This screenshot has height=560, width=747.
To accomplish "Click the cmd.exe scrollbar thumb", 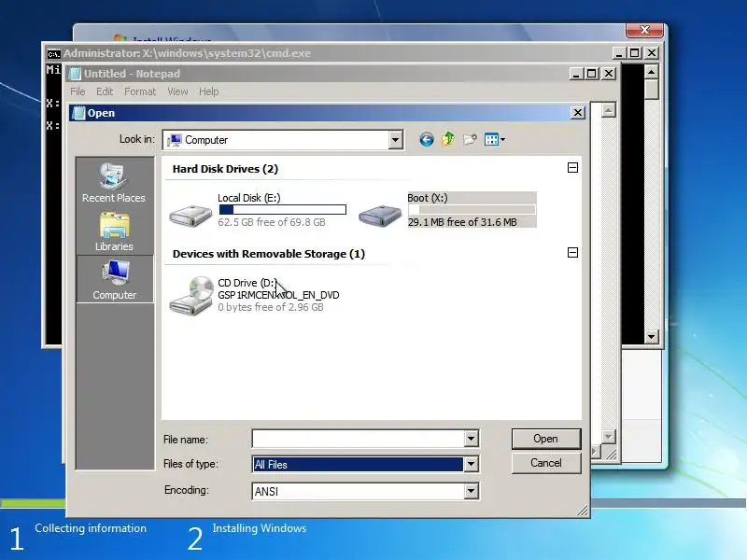I will pos(651,89).
